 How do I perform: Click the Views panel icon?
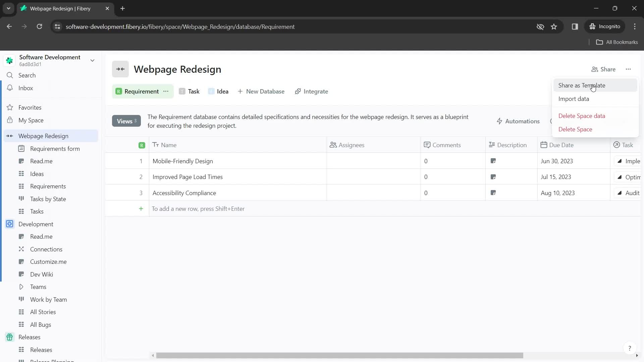(x=126, y=121)
